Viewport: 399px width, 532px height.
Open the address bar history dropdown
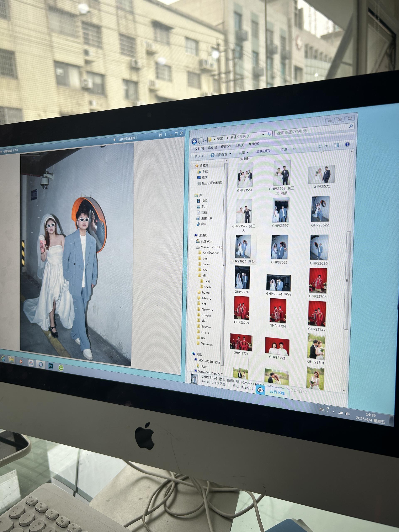tap(263, 135)
